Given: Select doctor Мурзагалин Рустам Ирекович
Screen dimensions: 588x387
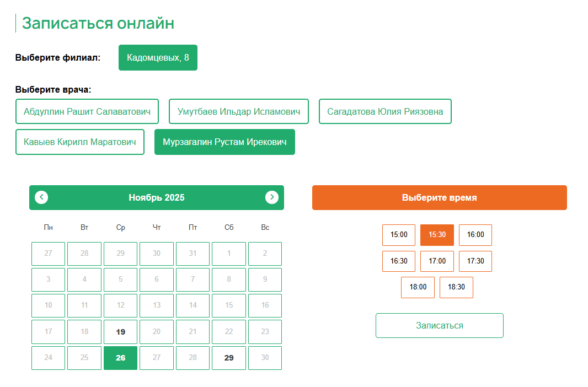Looking at the screenshot, I should pos(224,142).
